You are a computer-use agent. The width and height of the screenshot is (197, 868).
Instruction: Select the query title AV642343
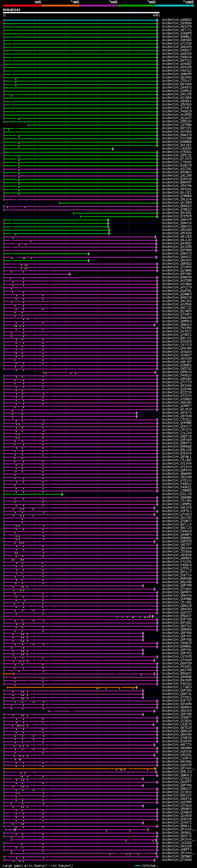pos(11,10)
